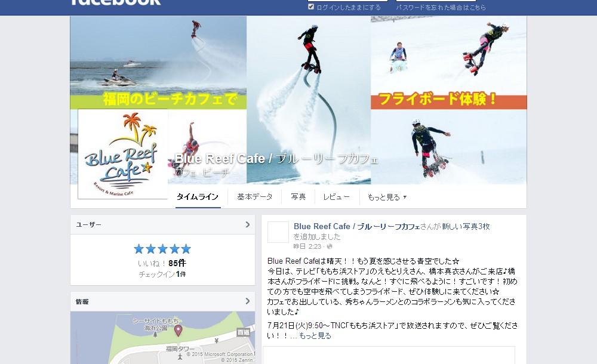Click the tree icon at Seaside Momochi park
This screenshot has width=597, height=364.
pos(155,335)
